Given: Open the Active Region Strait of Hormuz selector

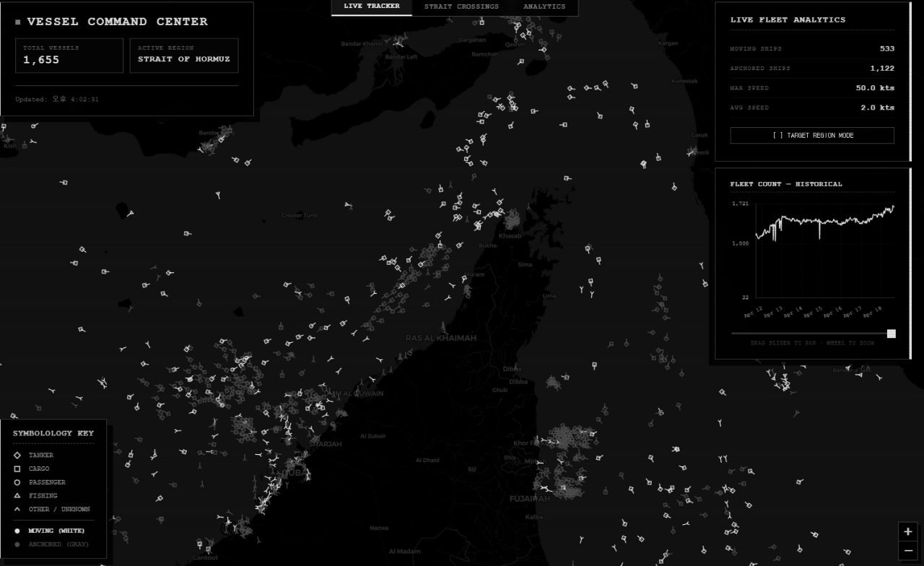Looking at the screenshot, I should point(184,56).
